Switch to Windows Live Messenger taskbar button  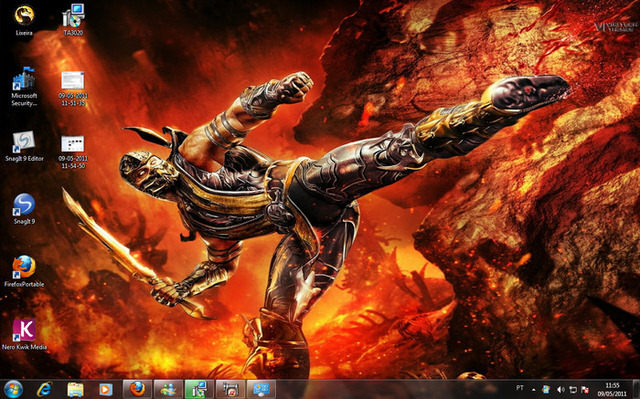tap(168, 389)
